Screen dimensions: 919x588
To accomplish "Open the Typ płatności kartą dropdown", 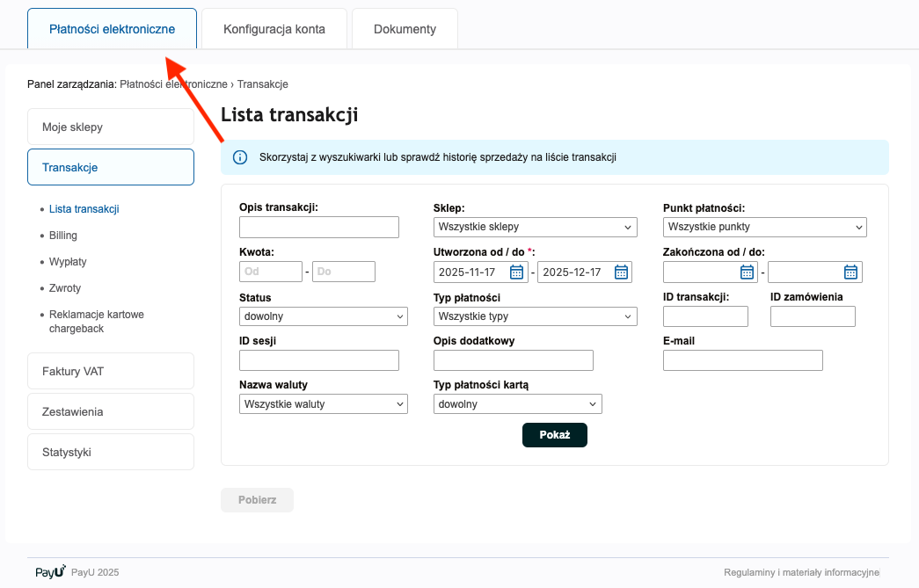I will [517, 404].
